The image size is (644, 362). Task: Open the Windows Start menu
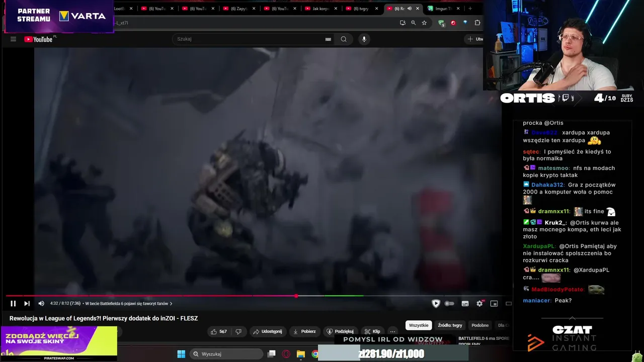coord(181,354)
